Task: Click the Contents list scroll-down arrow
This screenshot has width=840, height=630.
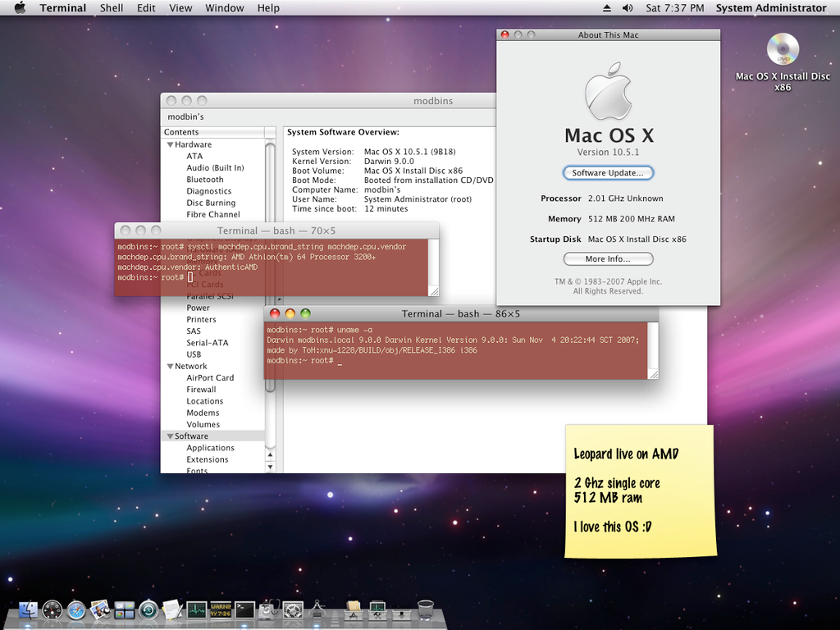Action: 270,467
